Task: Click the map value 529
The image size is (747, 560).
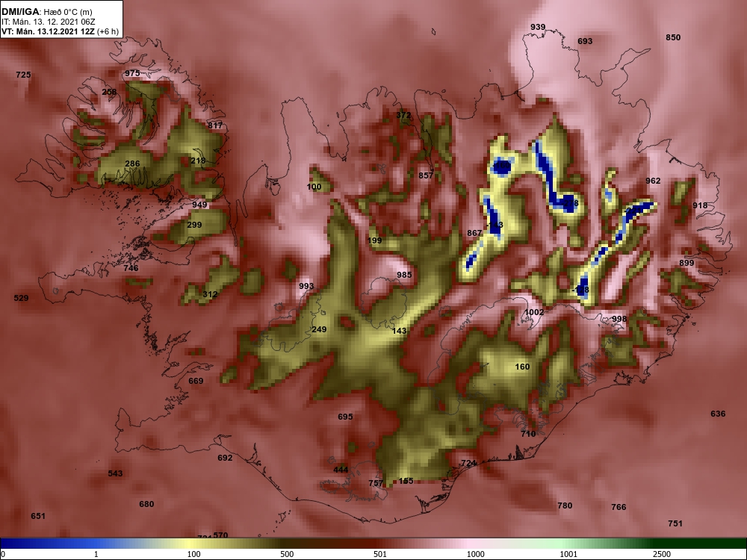Action: [x=21, y=298]
